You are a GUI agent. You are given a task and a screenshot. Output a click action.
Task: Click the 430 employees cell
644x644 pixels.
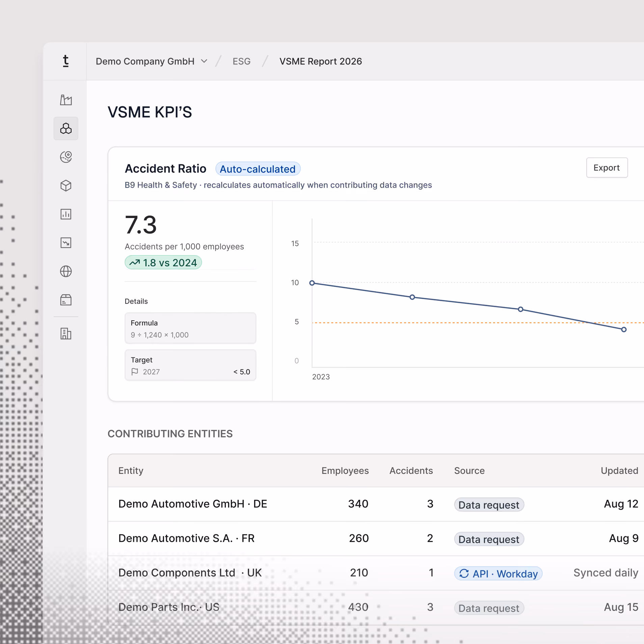(x=358, y=607)
